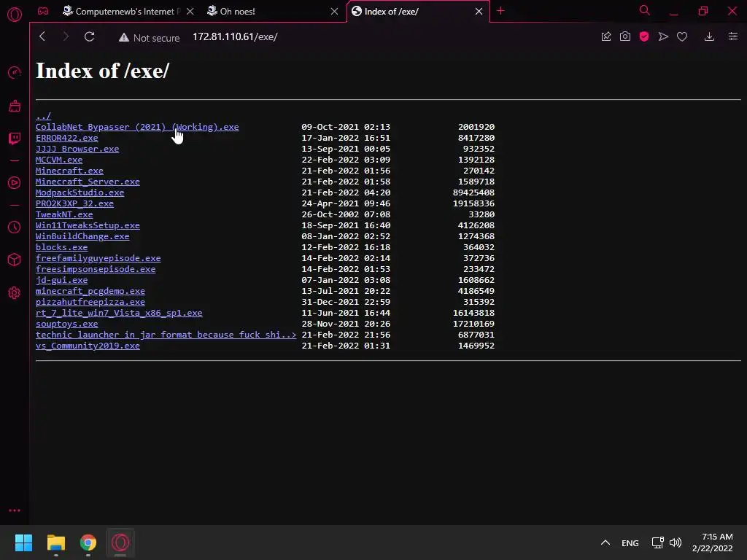Open the MCCVM.exe link
The image size is (747, 560).
[x=59, y=160]
